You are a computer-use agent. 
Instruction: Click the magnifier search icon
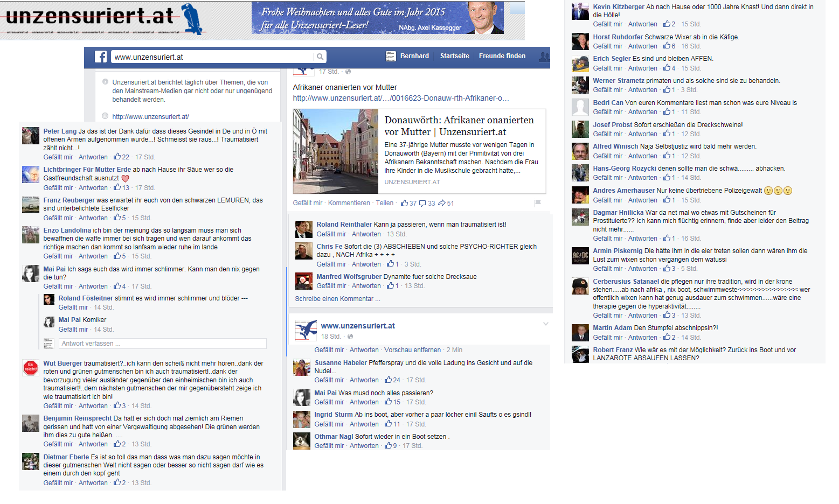(320, 57)
